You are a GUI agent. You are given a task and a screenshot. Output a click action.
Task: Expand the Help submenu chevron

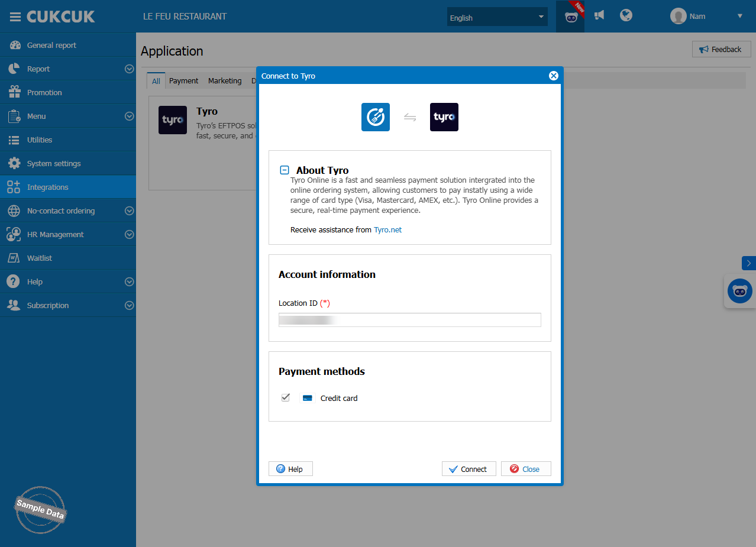coord(130,281)
